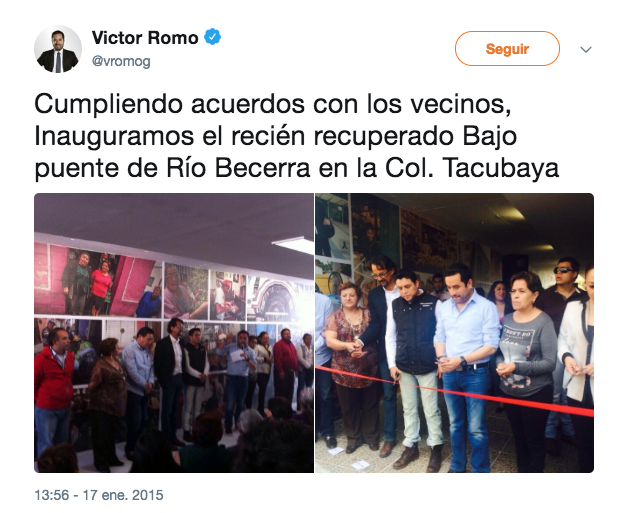Open the right ribbon-cutting photo
This screenshot has height=513, width=628.
(455, 333)
